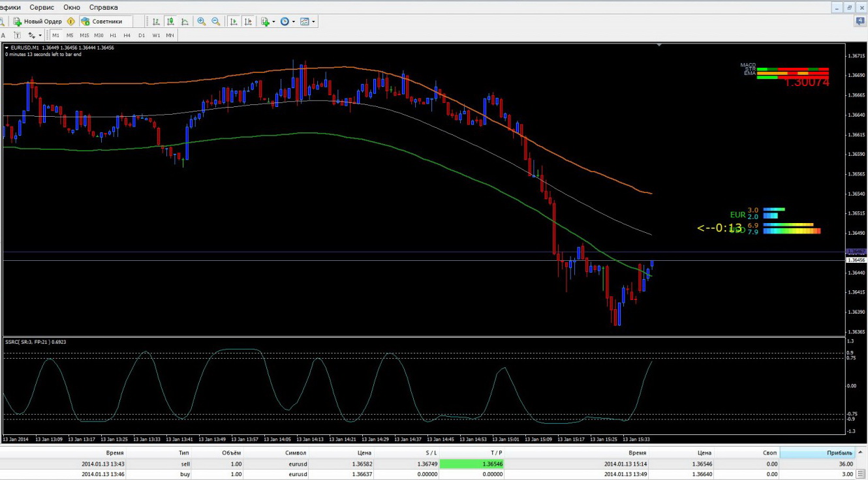Click the sell type cell
This screenshot has width=868, height=480.
point(185,464)
